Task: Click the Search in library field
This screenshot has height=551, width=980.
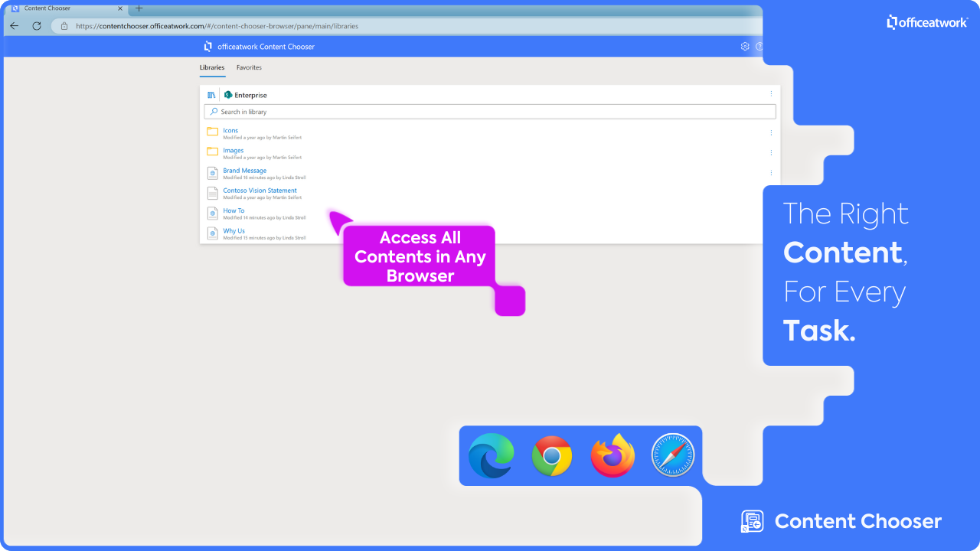Action: click(490, 112)
